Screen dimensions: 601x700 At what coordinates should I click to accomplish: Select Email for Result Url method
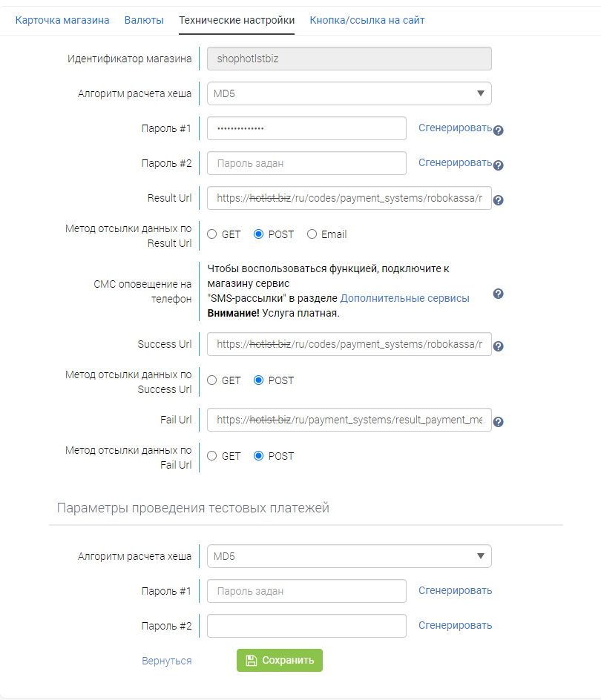312,234
